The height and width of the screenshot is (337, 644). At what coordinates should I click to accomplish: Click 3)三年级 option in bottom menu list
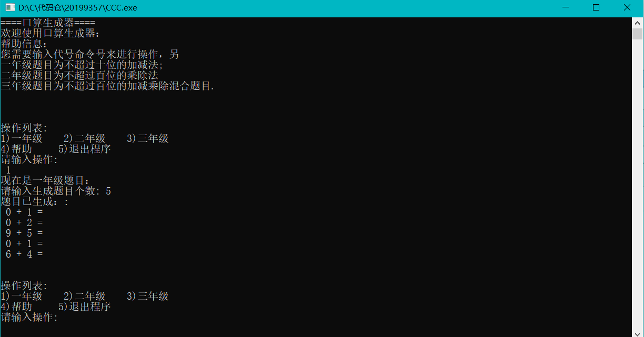tap(148, 296)
